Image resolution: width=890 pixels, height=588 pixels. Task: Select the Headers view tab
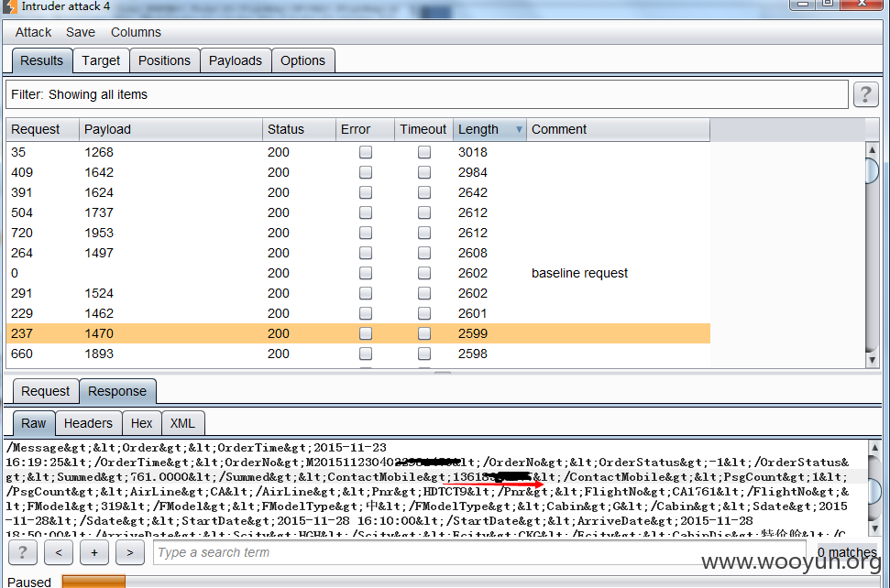[89, 423]
